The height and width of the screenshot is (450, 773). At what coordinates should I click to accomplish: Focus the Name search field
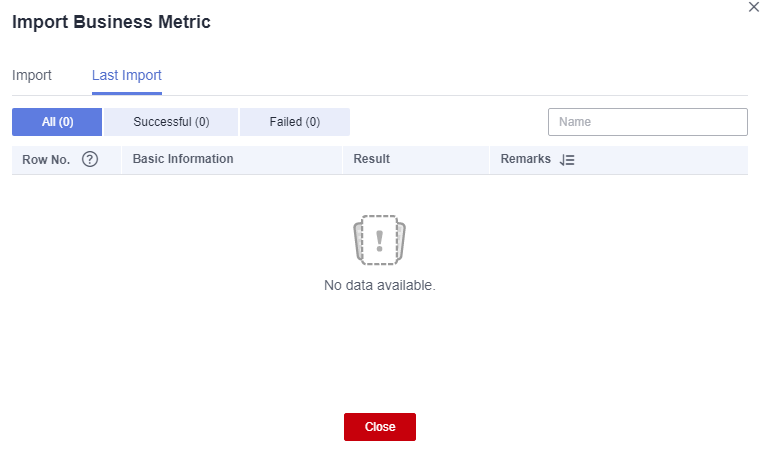648,122
